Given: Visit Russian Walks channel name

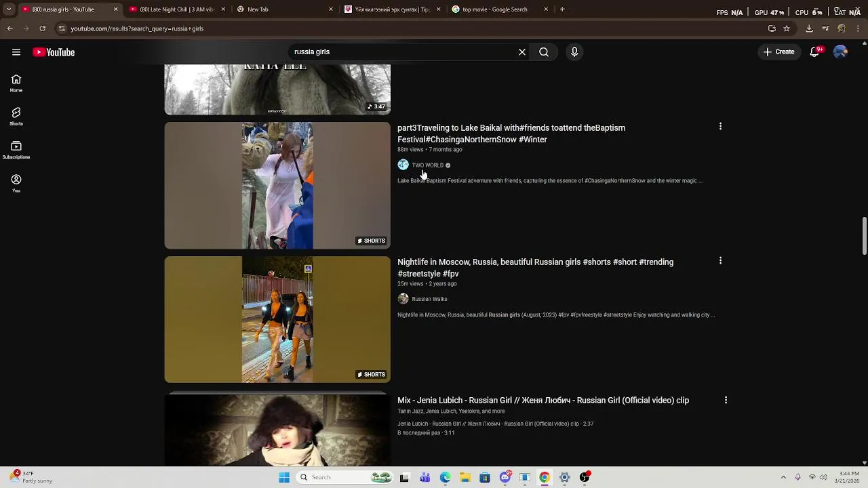Looking at the screenshot, I should click(429, 299).
